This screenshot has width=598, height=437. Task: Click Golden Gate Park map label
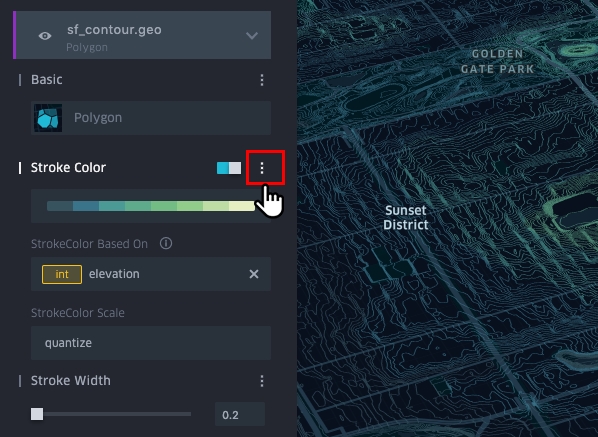[497, 61]
